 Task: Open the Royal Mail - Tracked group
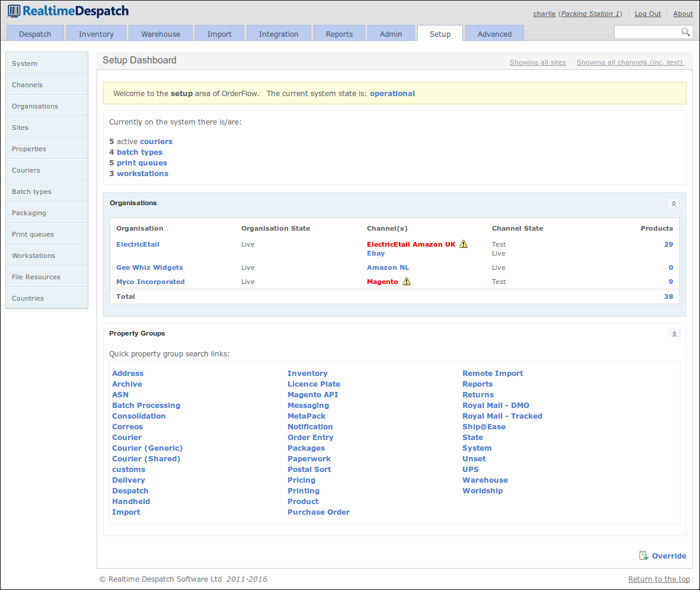(x=502, y=416)
